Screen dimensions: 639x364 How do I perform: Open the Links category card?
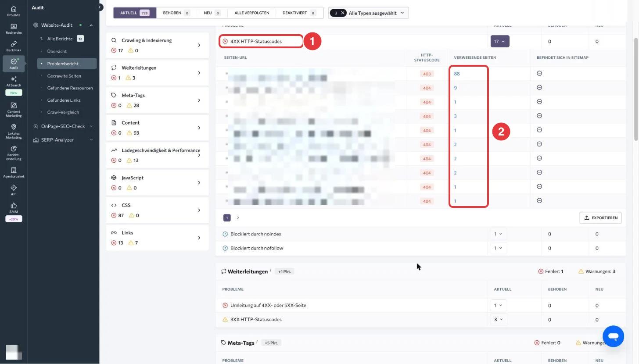click(157, 238)
